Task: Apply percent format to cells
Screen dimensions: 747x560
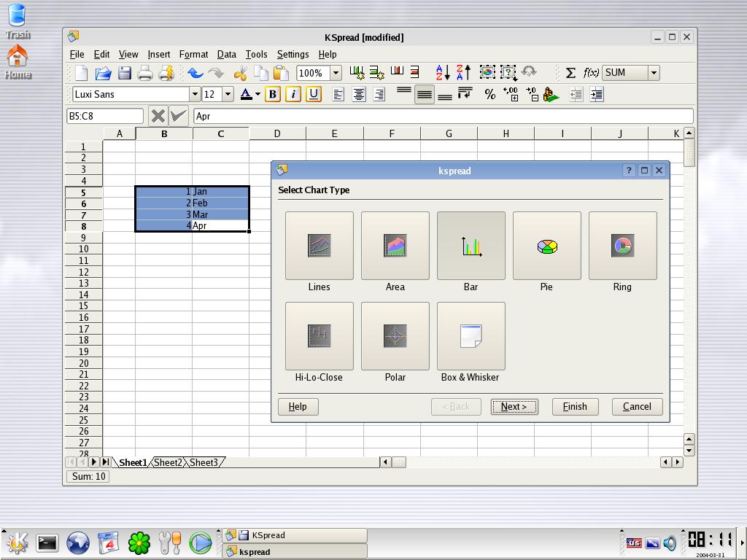Action: click(x=490, y=94)
